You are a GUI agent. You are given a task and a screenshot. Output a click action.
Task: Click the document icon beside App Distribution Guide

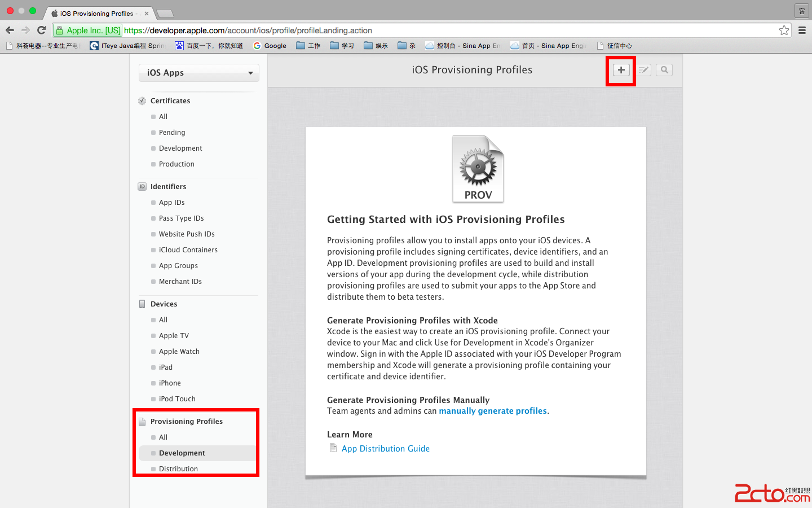333,448
